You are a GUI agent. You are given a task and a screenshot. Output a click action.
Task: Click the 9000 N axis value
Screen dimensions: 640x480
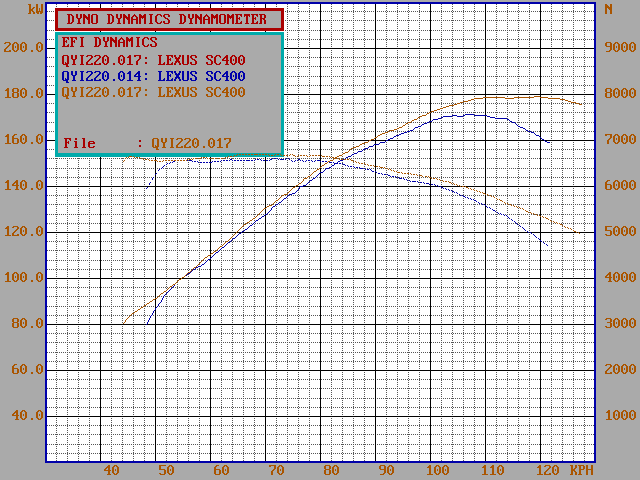[x=620, y=47]
